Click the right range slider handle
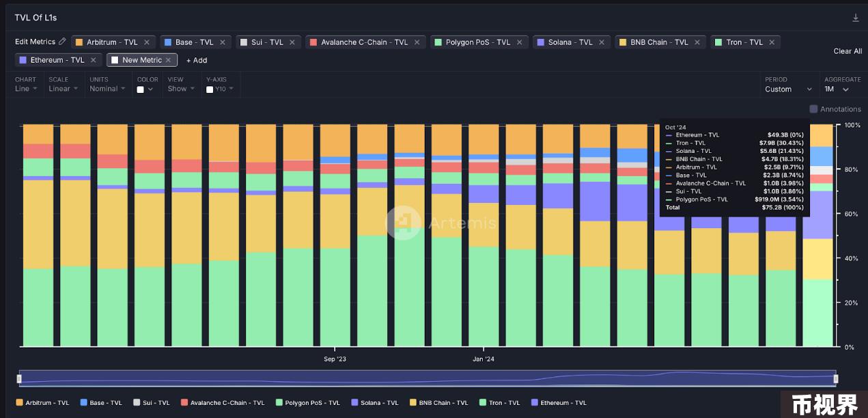 835,378
